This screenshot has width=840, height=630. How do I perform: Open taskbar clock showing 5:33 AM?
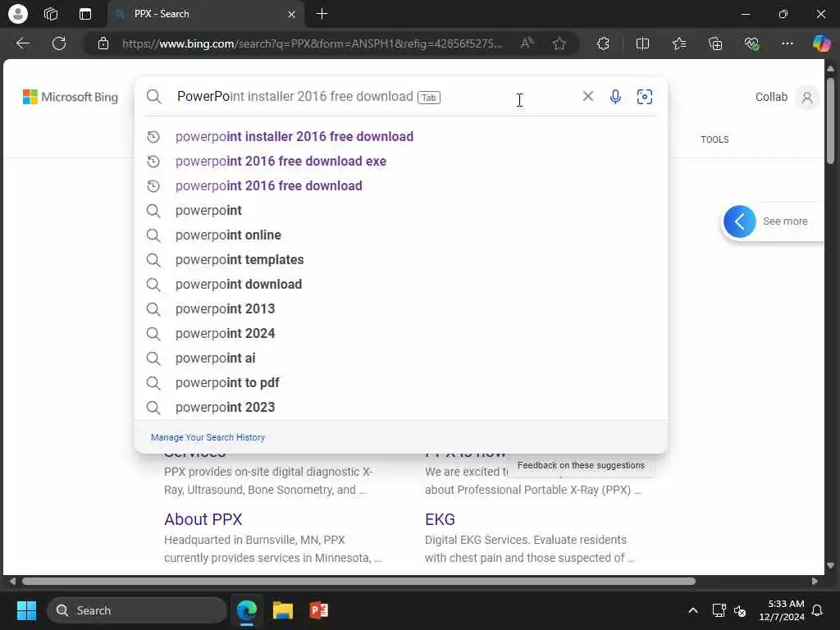point(782,610)
